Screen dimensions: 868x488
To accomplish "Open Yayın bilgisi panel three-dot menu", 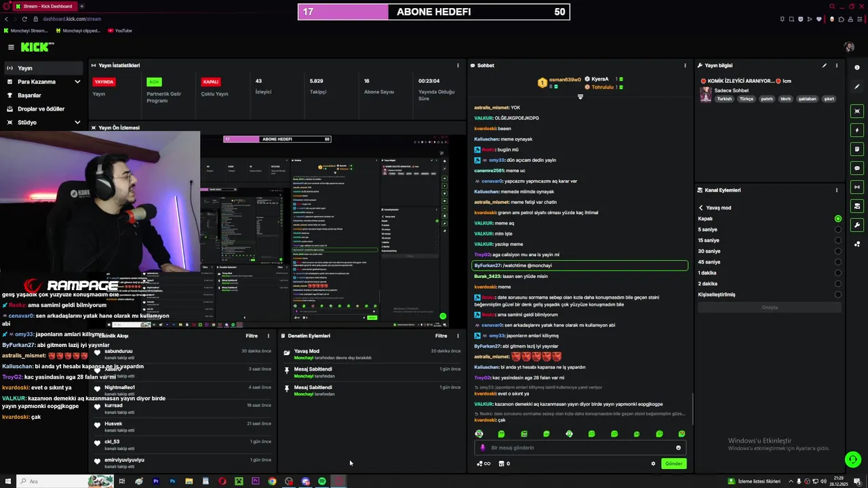I will click(x=836, y=66).
